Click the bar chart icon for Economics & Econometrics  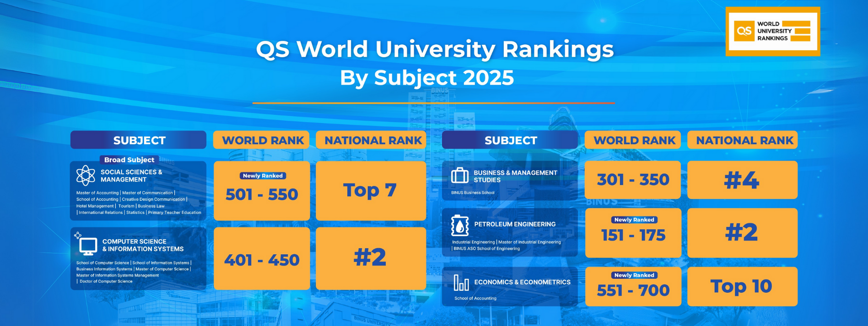[x=461, y=283]
